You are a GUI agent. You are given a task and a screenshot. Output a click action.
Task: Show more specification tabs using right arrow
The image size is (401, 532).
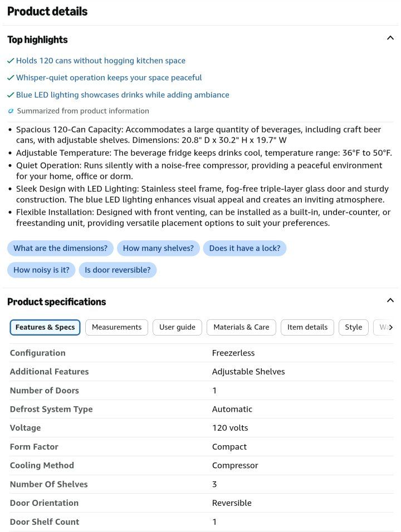point(390,327)
